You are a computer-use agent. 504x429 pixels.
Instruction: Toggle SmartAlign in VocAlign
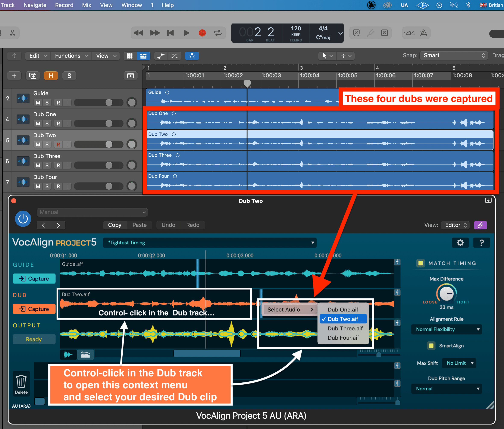click(x=431, y=346)
